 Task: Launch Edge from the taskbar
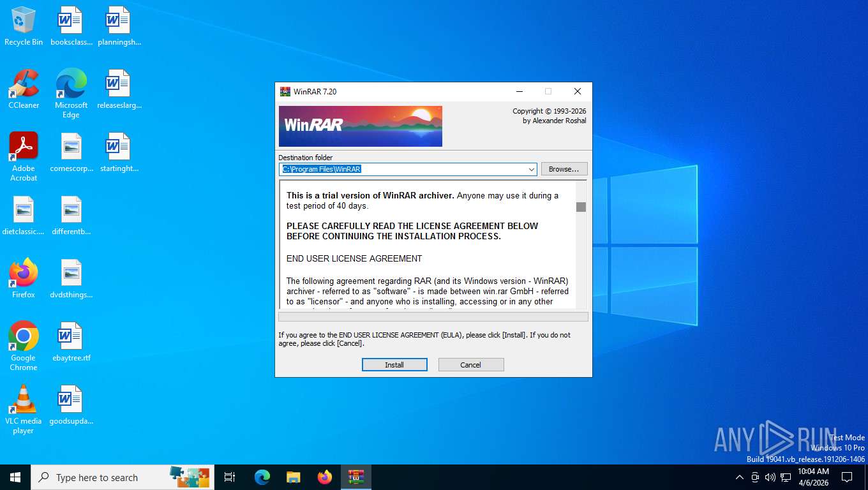(262, 477)
